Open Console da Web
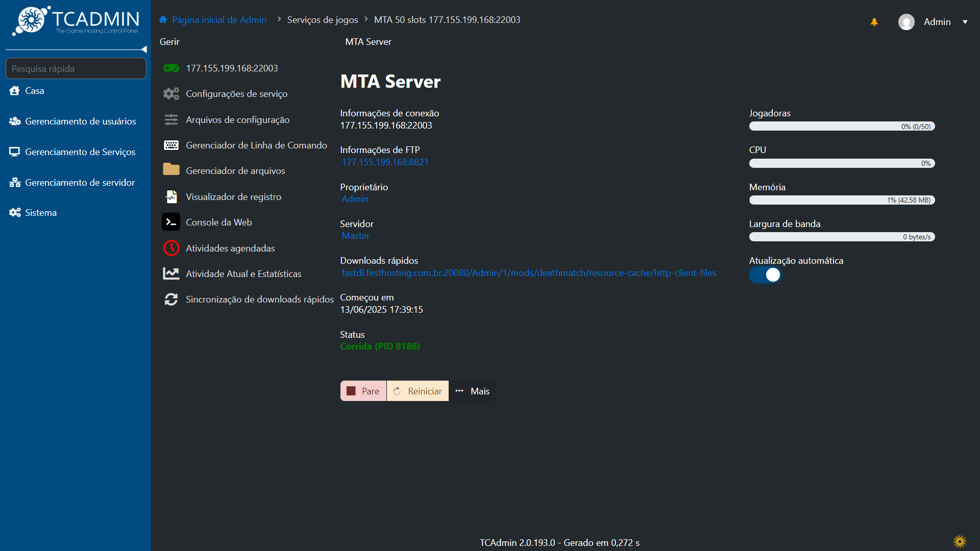This screenshot has height=551, width=980. pyautogui.click(x=218, y=222)
